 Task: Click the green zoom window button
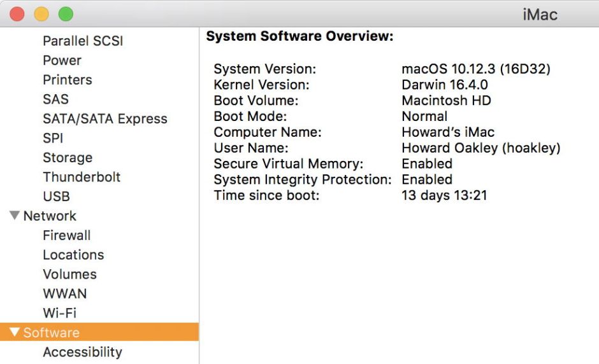(66, 14)
